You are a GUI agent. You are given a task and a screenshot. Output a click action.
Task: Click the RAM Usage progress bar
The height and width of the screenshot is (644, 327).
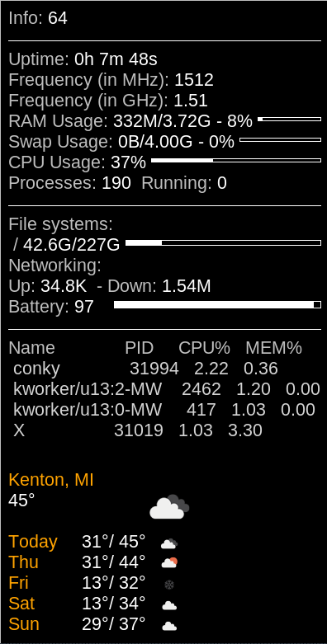tap(289, 119)
